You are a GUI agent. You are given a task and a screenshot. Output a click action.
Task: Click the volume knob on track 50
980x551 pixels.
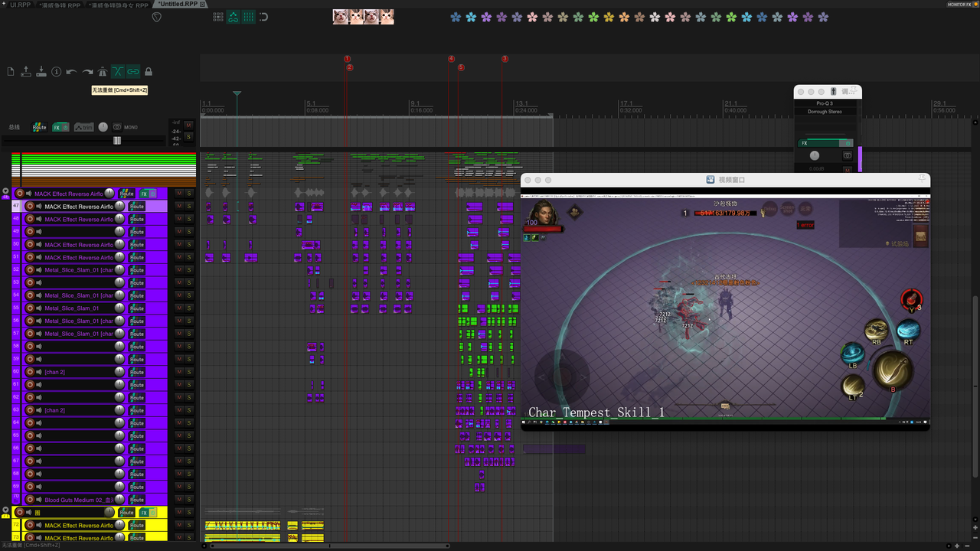(x=119, y=245)
